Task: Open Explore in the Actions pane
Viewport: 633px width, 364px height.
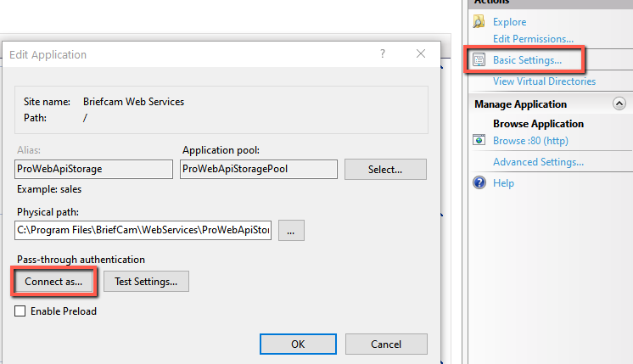Action: point(509,22)
